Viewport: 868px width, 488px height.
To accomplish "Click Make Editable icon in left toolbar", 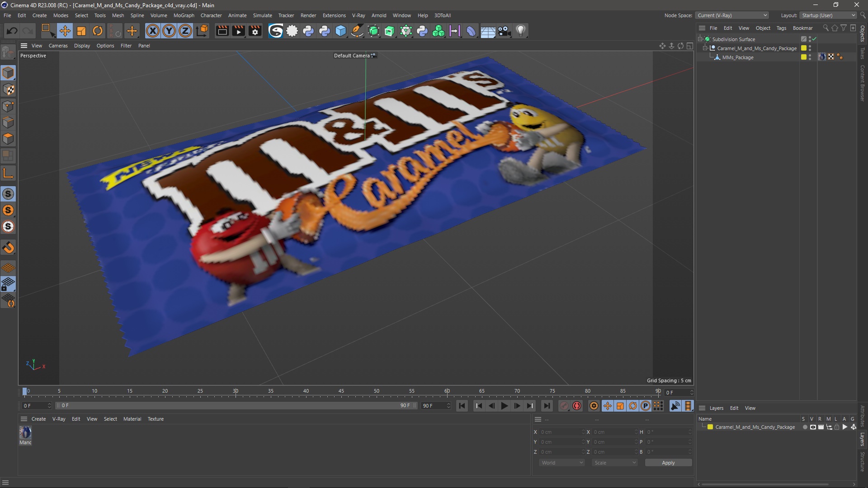I will click(8, 52).
